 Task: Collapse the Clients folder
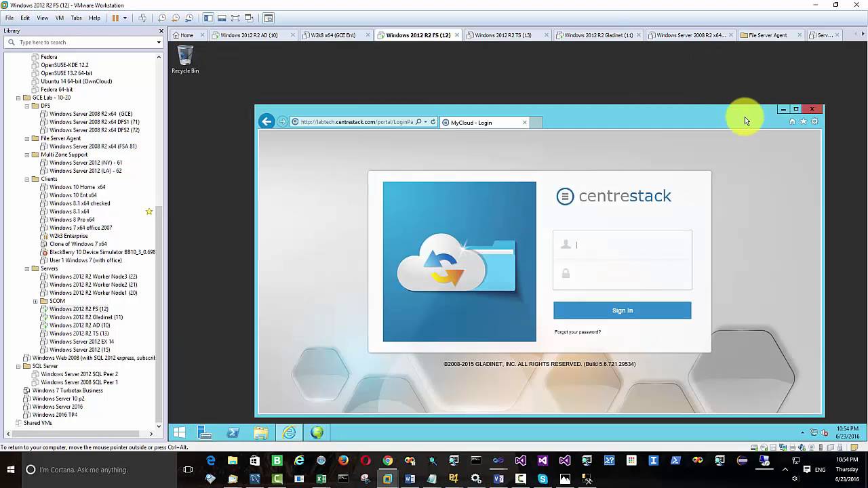[27, 179]
